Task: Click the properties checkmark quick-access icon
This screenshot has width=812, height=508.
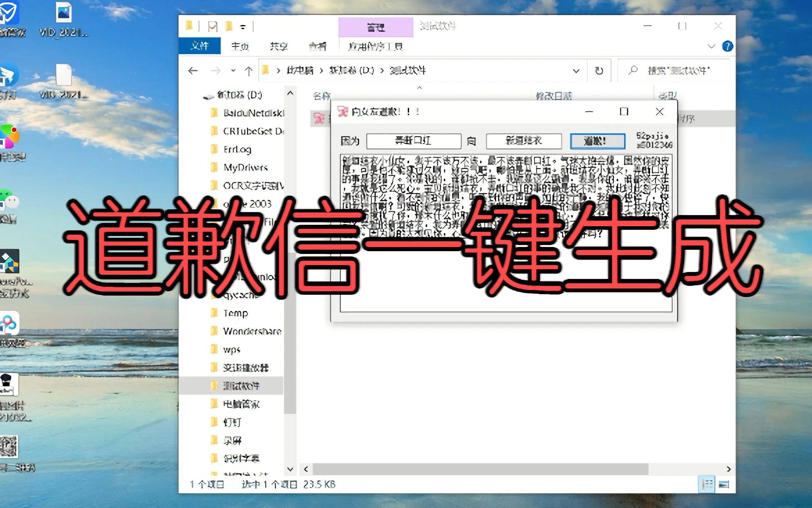Action: tap(213, 26)
